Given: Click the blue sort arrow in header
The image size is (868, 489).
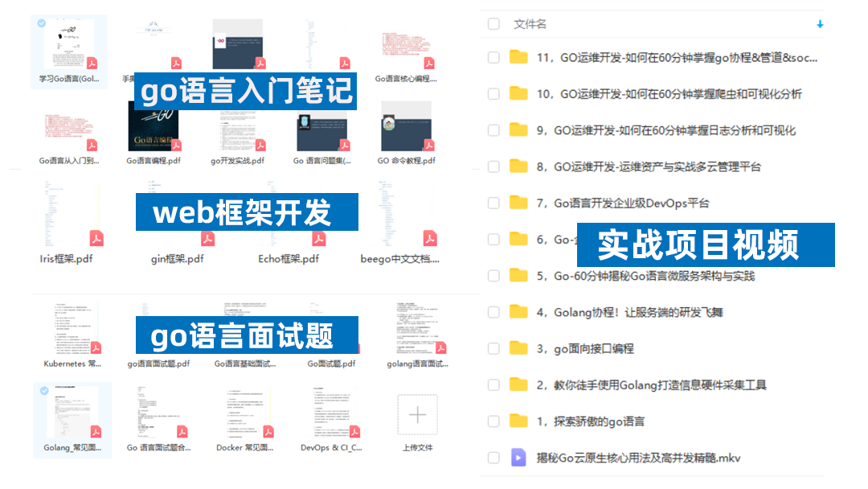Looking at the screenshot, I should (x=820, y=24).
